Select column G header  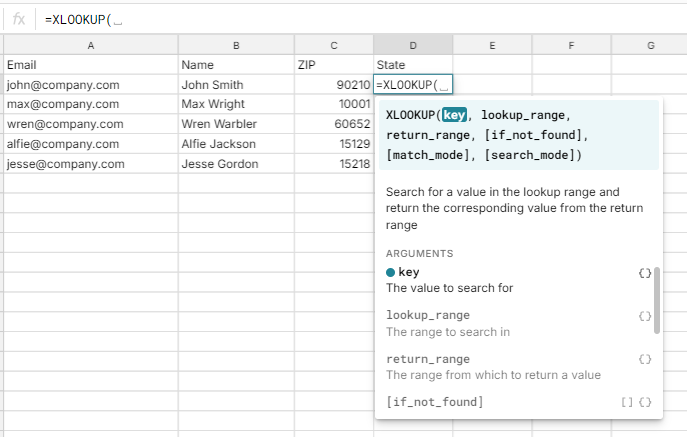650,45
